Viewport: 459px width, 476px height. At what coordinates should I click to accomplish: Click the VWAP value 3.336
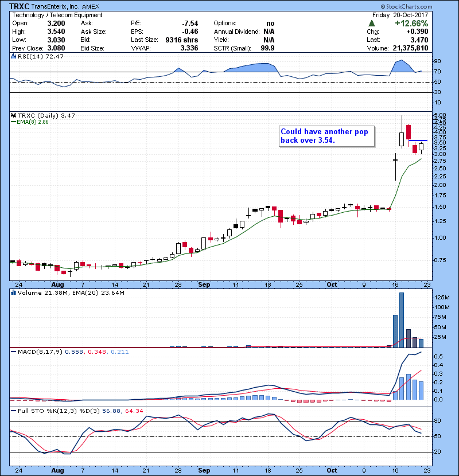coord(189,48)
